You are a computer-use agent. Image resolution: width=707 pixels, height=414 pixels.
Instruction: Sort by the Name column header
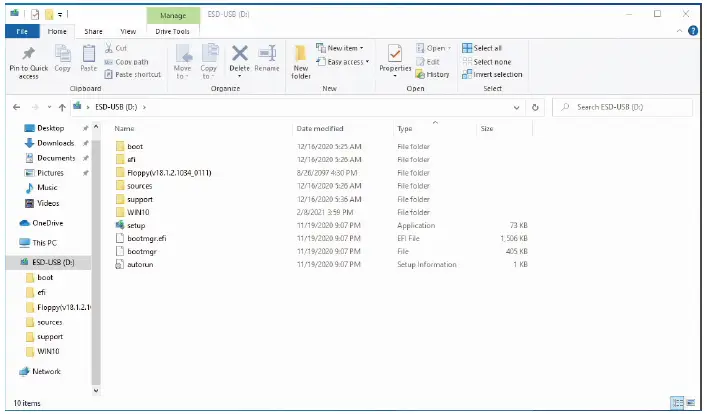point(124,129)
